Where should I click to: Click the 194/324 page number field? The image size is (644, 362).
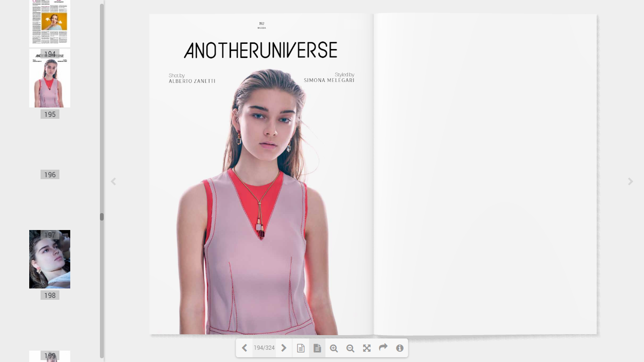click(x=264, y=348)
